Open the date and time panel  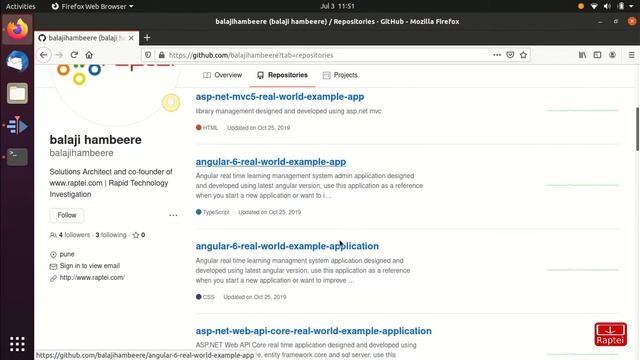pos(338,6)
